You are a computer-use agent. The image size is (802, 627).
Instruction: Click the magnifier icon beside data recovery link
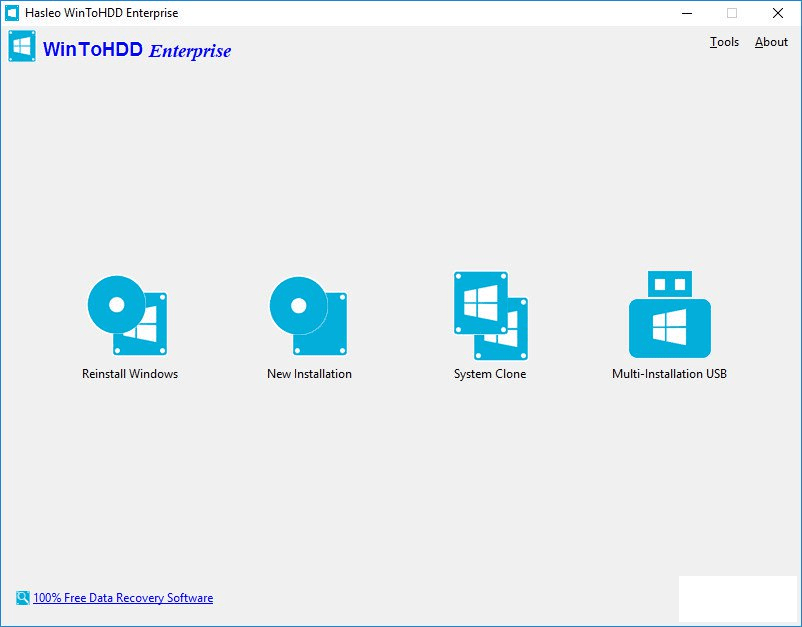click(23, 597)
